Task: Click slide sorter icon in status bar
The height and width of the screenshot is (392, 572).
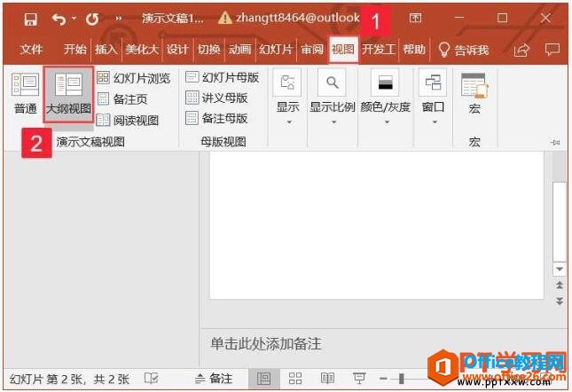Action: tap(295, 378)
